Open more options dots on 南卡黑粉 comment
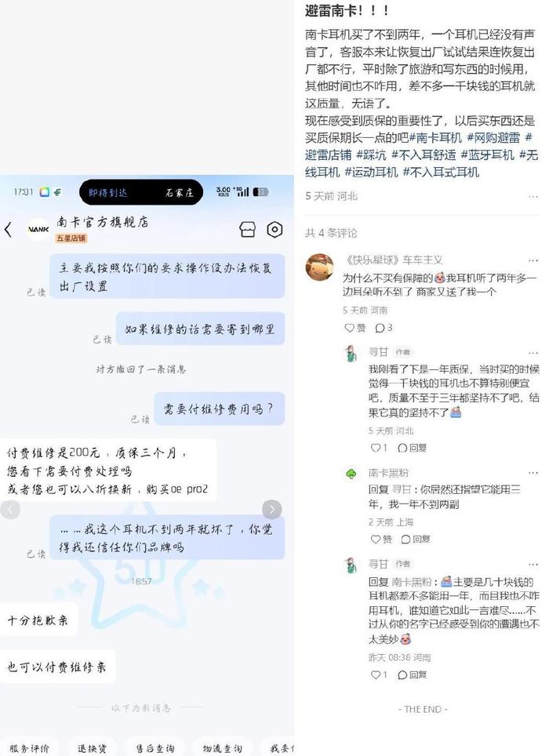 (x=533, y=473)
